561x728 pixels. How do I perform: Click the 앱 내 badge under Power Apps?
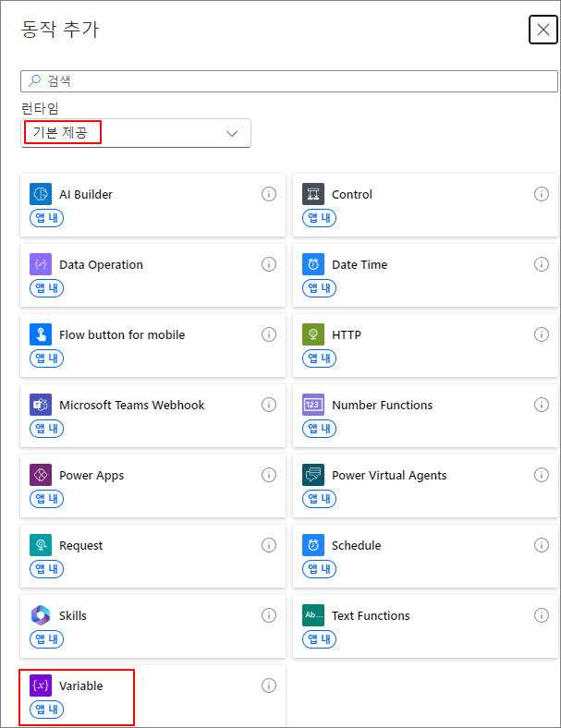(x=46, y=499)
